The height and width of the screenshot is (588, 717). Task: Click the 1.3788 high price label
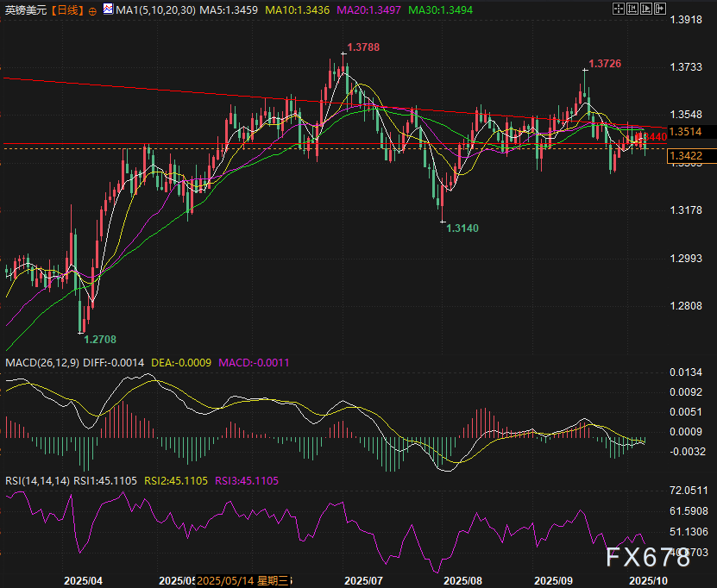tap(363, 47)
